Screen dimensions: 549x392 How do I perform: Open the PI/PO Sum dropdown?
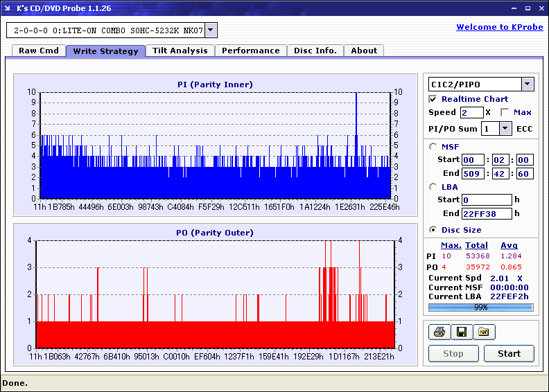tap(505, 128)
